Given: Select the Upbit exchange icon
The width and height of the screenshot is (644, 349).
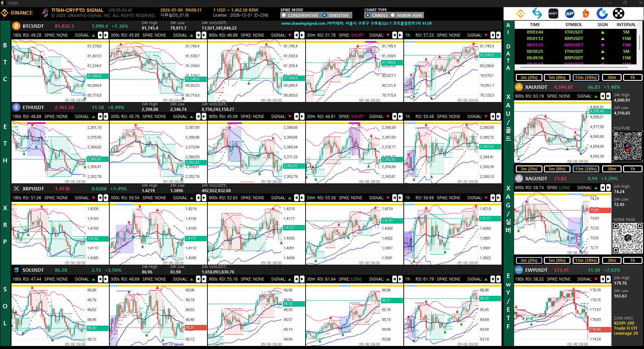Looking at the screenshot, I should click(x=570, y=14).
